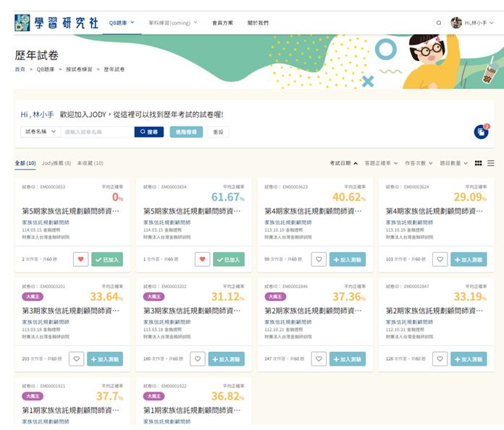Switch to the Jody推薦 tab
The height and width of the screenshot is (430, 504).
tap(56, 164)
